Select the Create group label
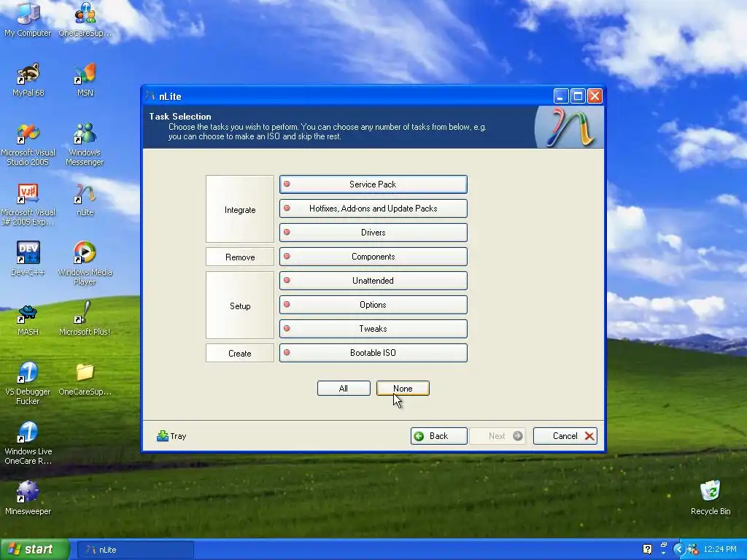 click(x=240, y=354)
